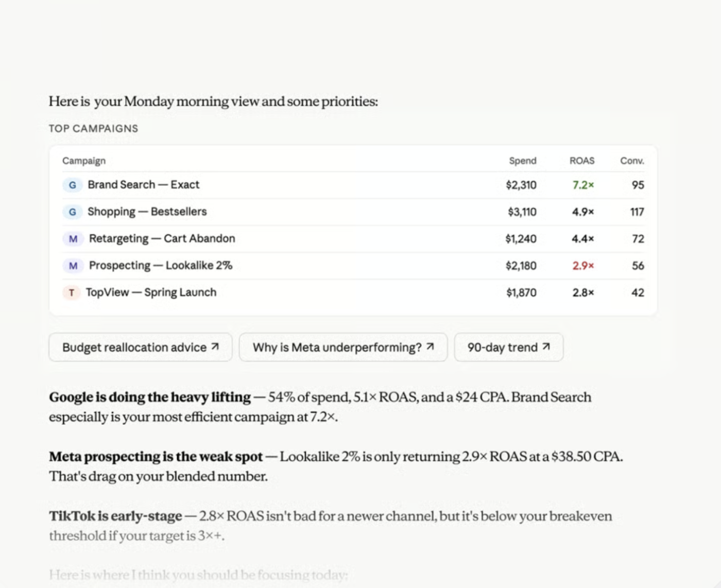Click the 95 conversions value
Screen dimensions: 721x588
coord(638,185)
